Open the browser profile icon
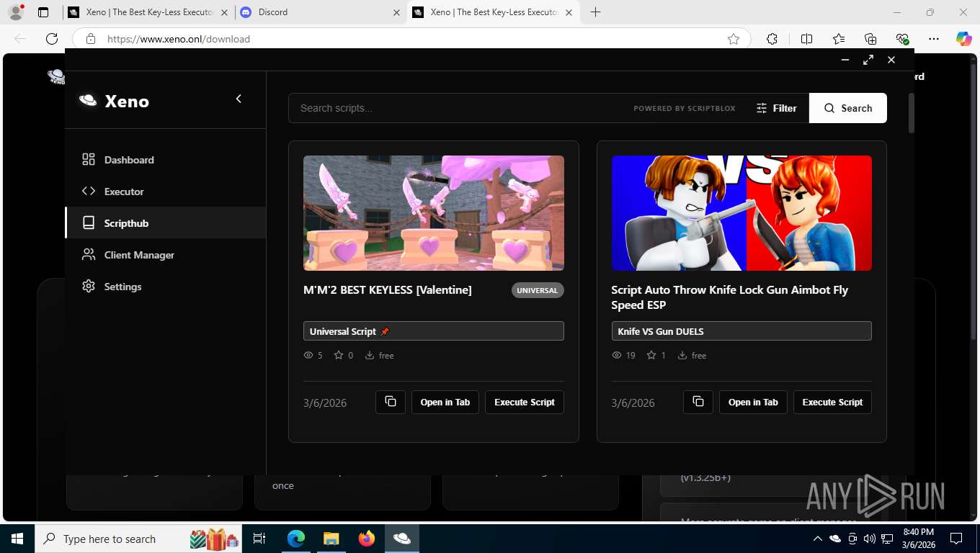Image resolution: width=980 pixels, height=553 pixels. click(x=15, y=12)
